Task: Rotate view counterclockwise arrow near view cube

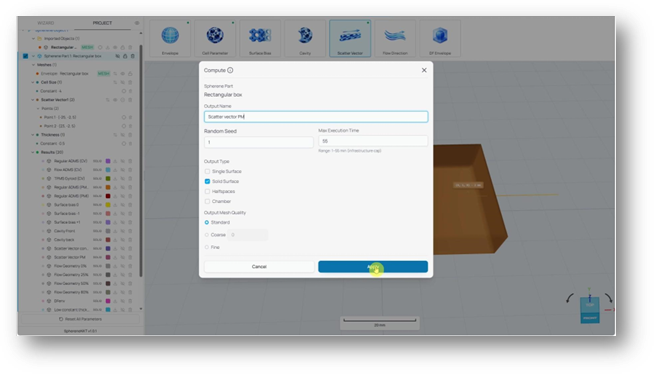Action: click(x=570, y=298)
